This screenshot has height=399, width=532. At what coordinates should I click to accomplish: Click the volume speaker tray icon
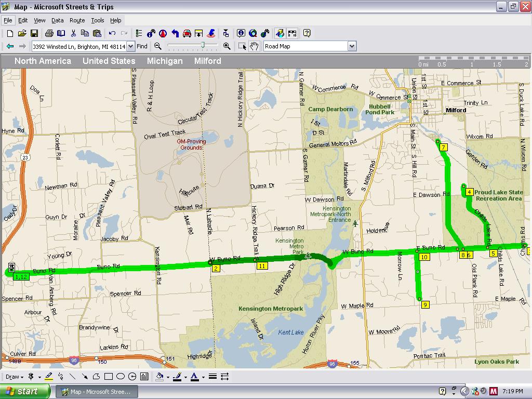point(484,391)
